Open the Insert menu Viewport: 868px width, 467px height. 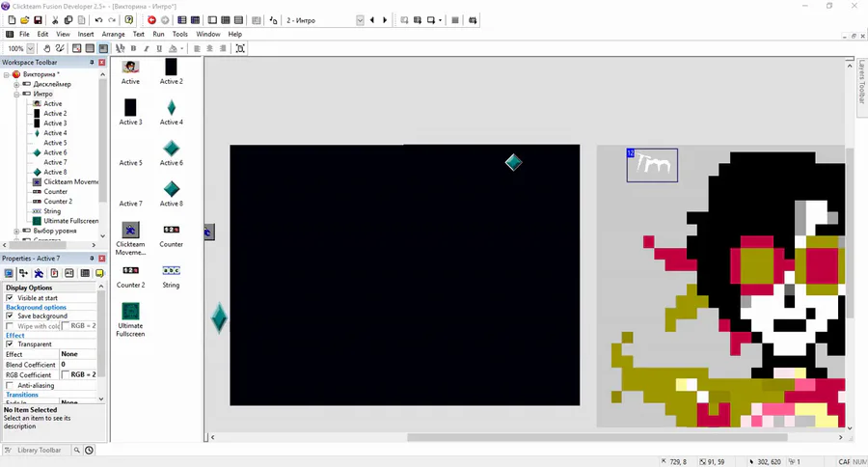(85, 34)
